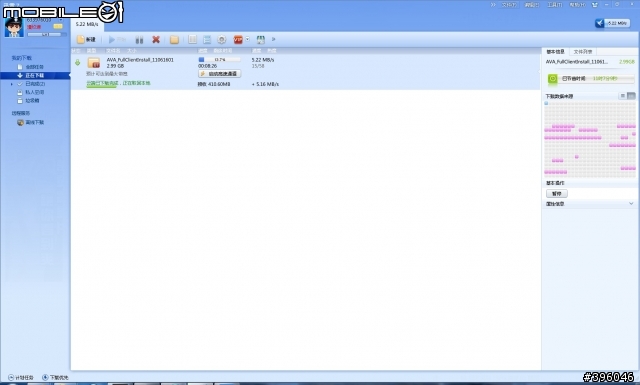Click 下载优先 in the status bar
640x385 pixels.
[56, 378]
